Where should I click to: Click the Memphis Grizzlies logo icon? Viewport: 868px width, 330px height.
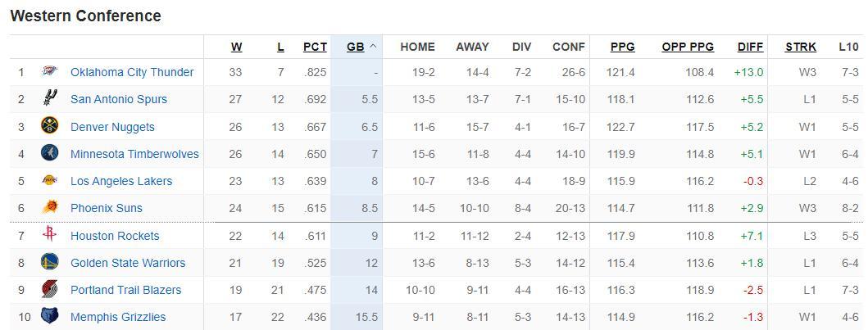click(x=49, y=317)
